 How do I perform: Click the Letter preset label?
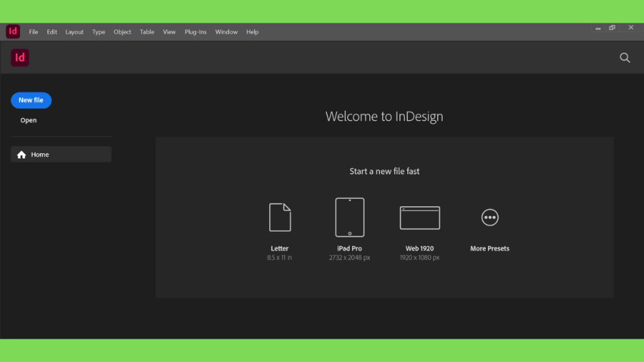[280, 248]
